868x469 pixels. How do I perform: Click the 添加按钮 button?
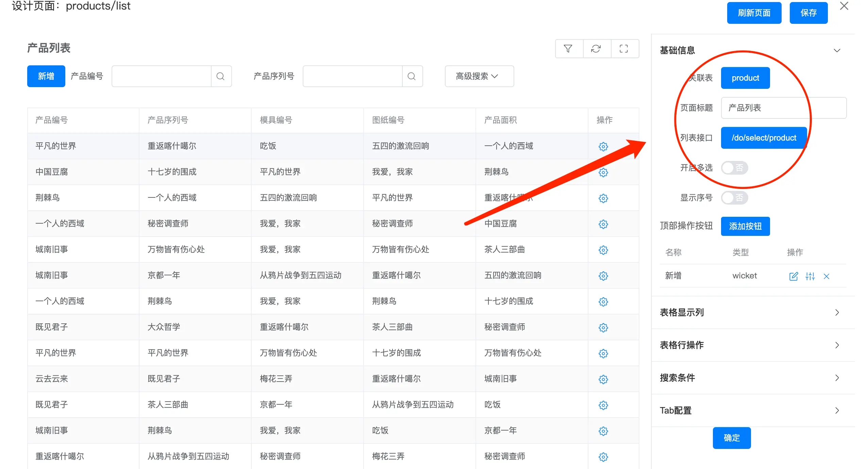pos(745,226)
